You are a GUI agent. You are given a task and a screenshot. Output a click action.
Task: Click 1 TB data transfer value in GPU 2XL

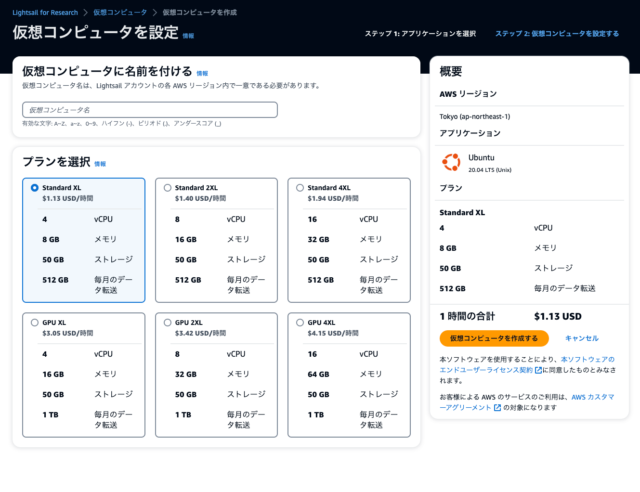click(183, 415)
